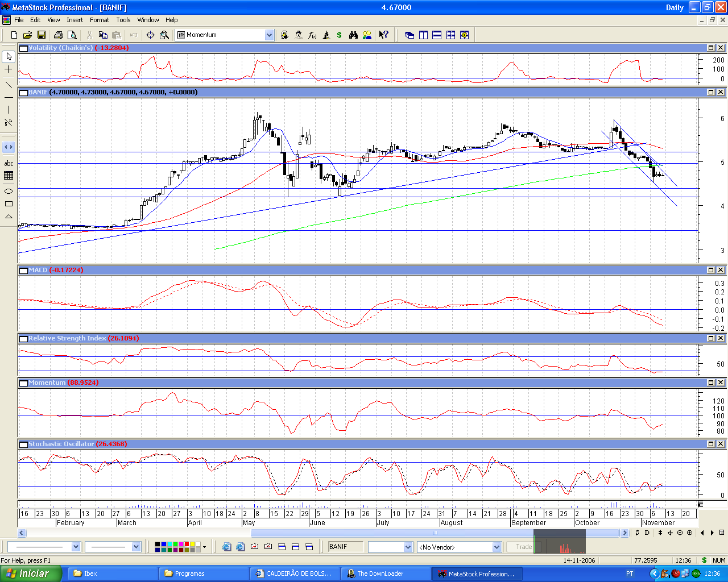Open the Insert menu
728x582 pixels.
point(75,20)
